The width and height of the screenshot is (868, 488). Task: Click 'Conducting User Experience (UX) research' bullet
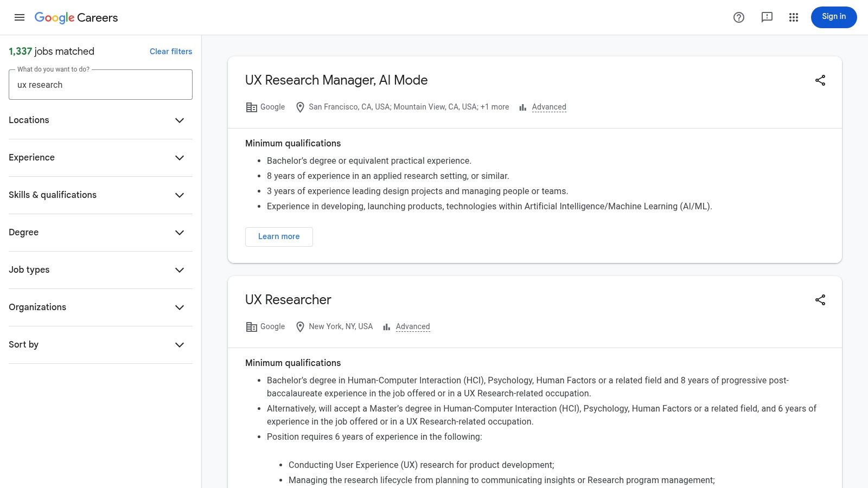point(422,465)
